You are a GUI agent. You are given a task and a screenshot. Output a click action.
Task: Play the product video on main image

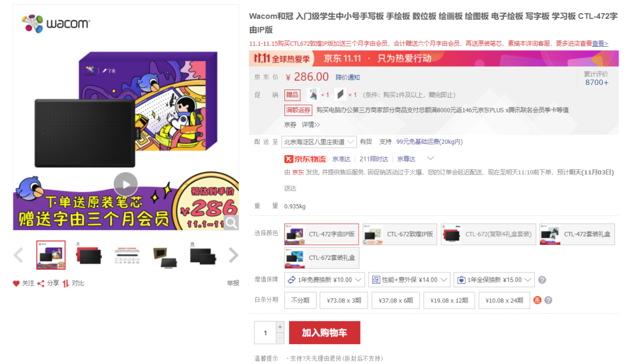[125, 184]
